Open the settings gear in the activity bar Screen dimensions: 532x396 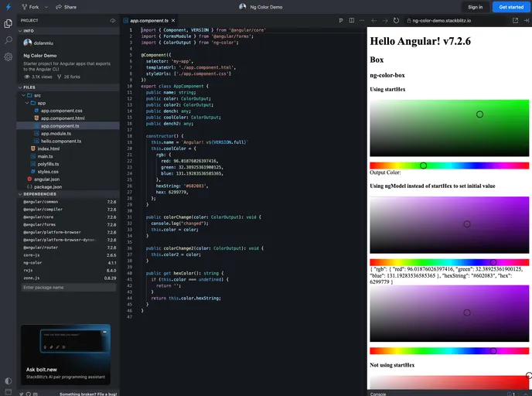pos(9,56)
